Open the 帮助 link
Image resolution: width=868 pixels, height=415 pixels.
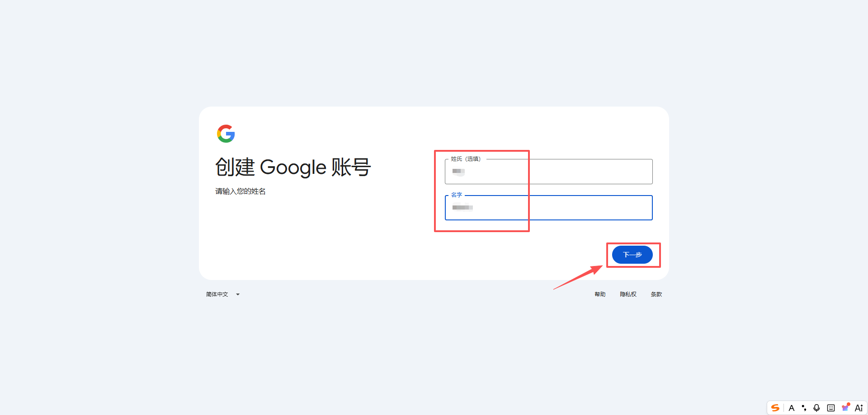point(600,294)
